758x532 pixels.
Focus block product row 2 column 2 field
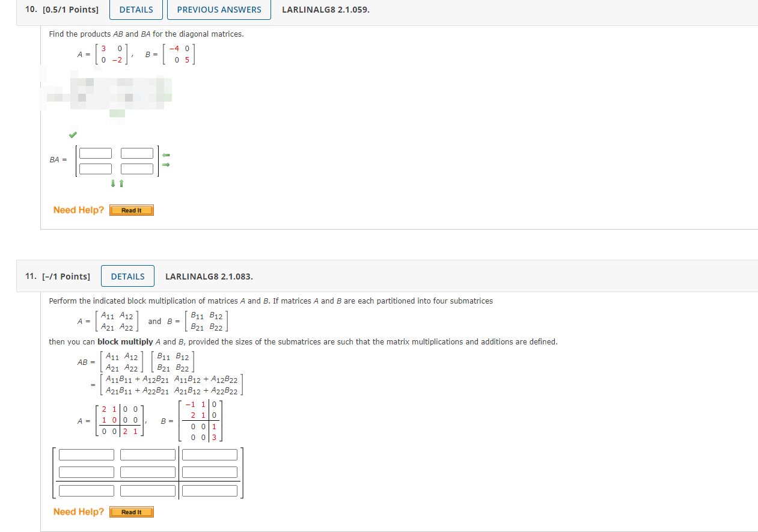[148, 472]
